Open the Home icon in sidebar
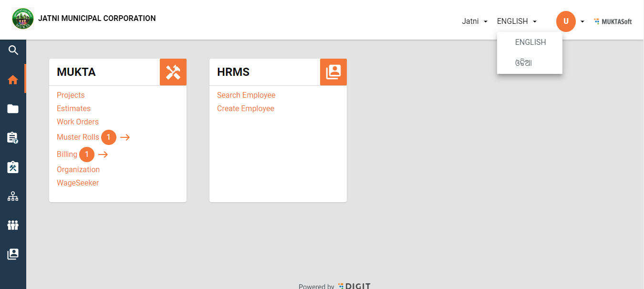The height and width of the screenshot is (289, 644). [13, 80]
